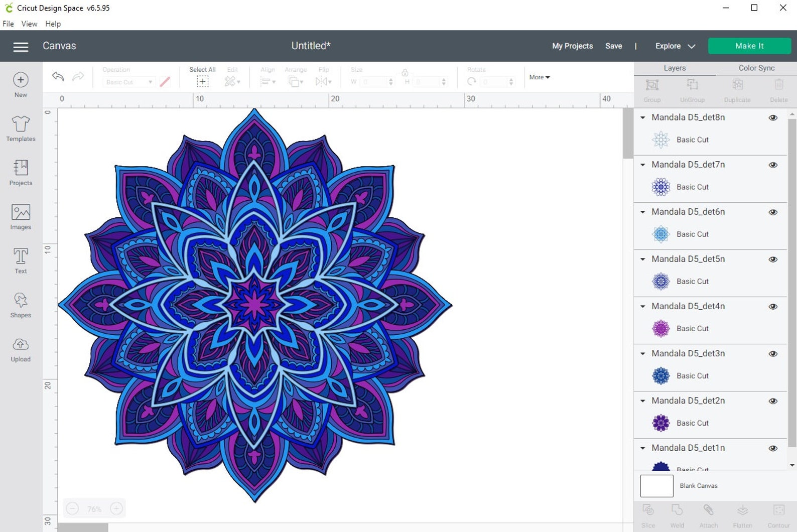Click the Rotate icon
This screenshot has height=532, width=797.
click(471, 81)
